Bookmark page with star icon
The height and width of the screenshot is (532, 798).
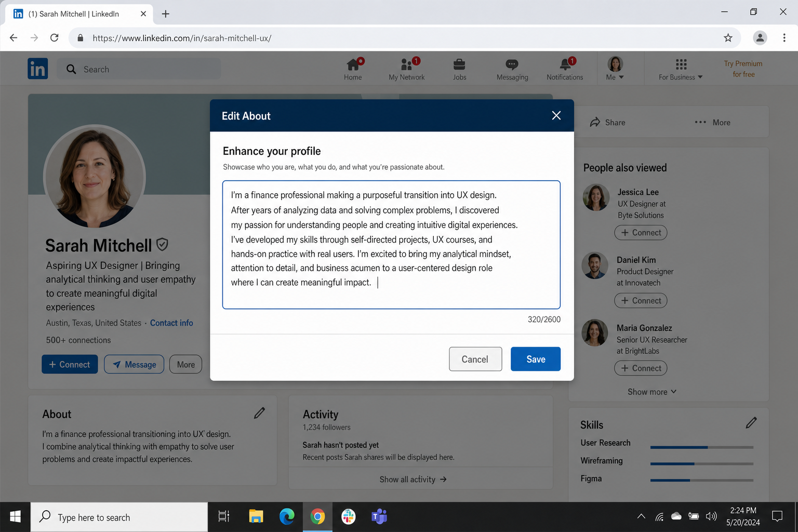(x=728, y=38)
